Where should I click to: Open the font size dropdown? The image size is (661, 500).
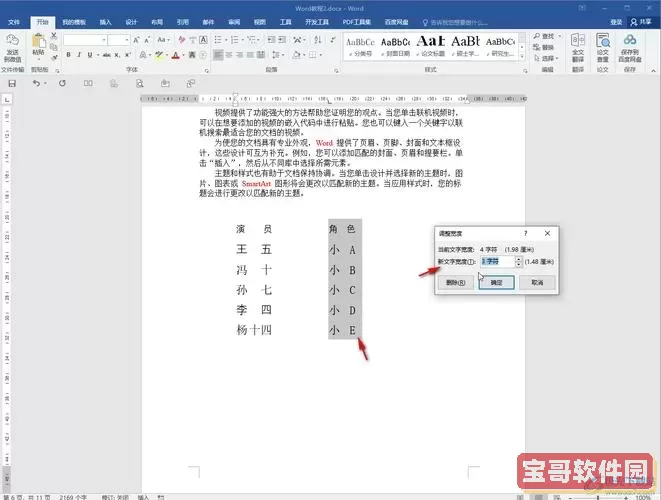[x=126, y=40]
